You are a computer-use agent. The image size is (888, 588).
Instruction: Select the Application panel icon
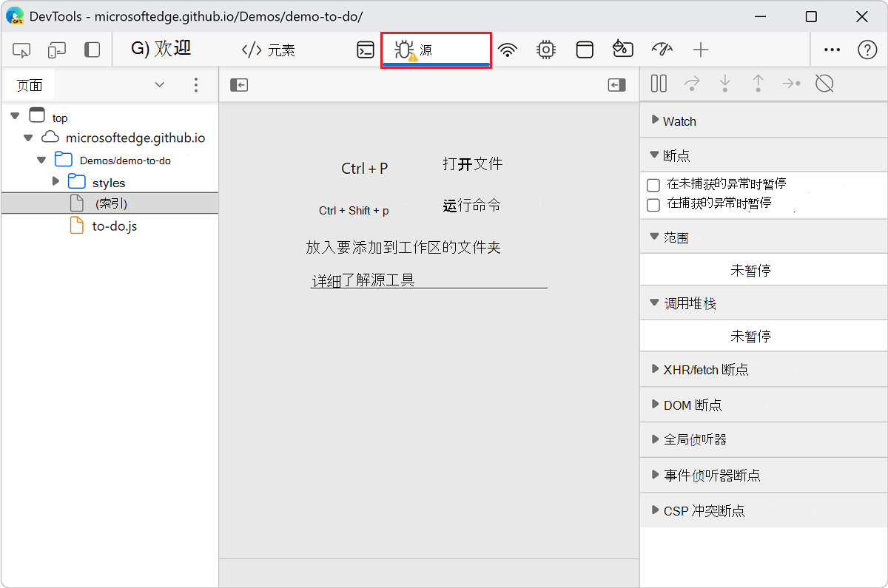coord(585,50)
